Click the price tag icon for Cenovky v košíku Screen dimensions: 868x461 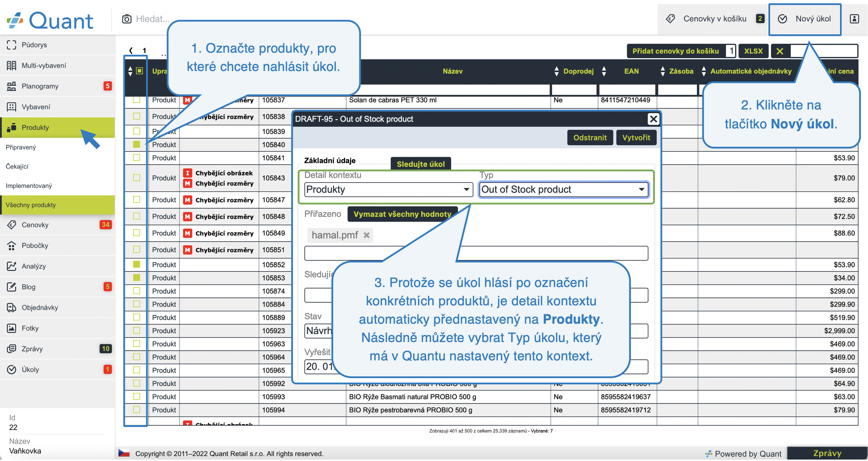(x=671, y=19)
